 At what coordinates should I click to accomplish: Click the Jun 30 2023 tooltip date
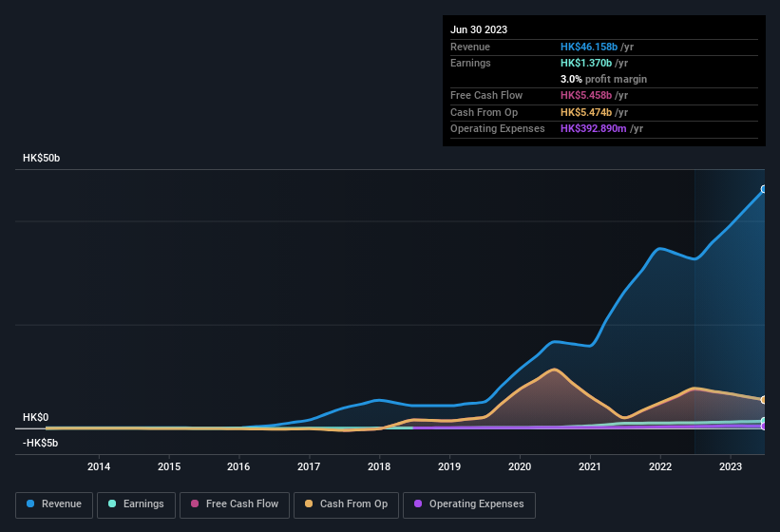(479, 29)
